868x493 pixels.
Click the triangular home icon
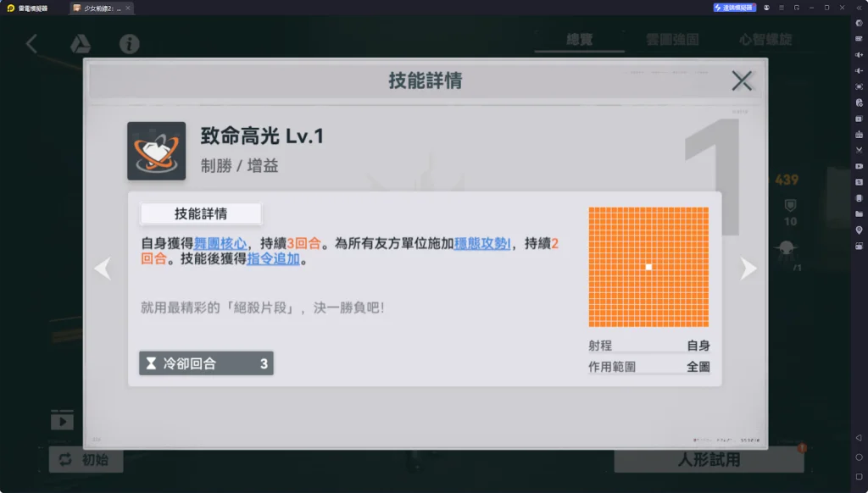81,44
